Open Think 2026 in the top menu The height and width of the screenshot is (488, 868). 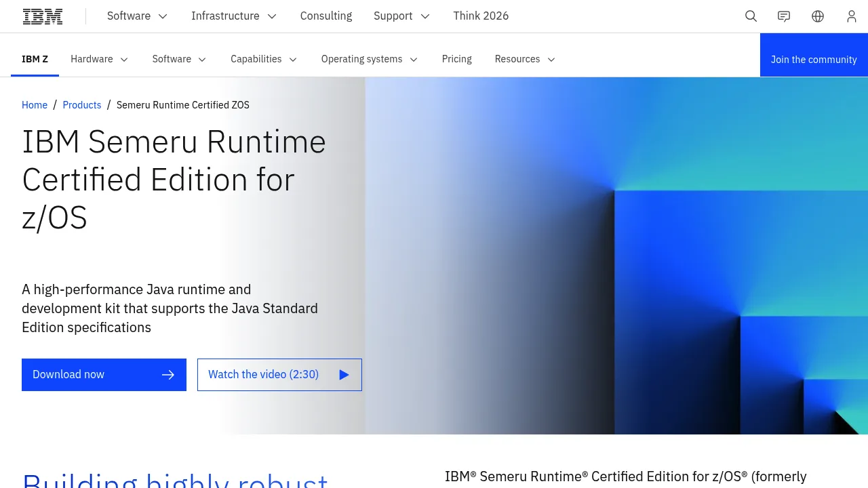(481, 16)
